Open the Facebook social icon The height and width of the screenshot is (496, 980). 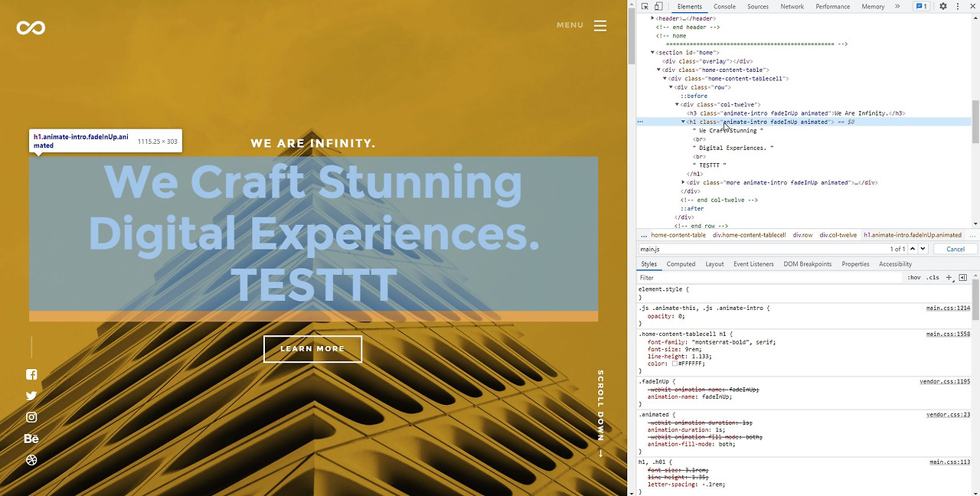pyautogui.click(x=31, y=374)
